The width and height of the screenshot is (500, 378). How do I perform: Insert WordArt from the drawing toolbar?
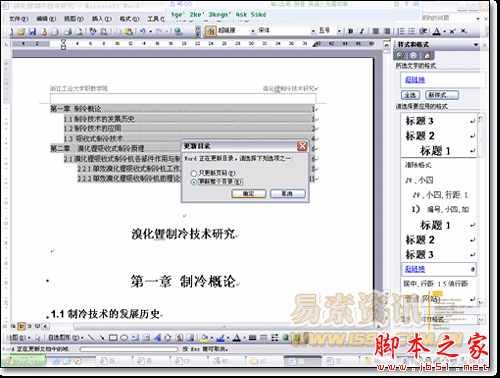(x=157, y=338)
